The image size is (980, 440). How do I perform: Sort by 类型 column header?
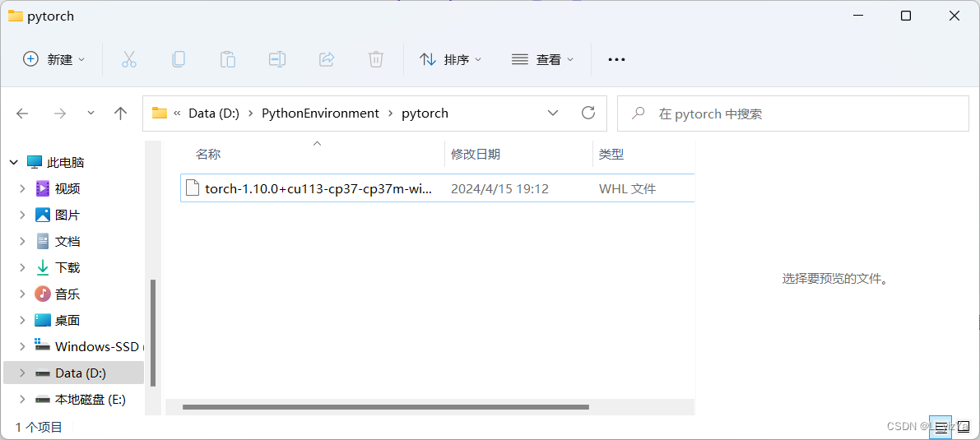point(611,155)
